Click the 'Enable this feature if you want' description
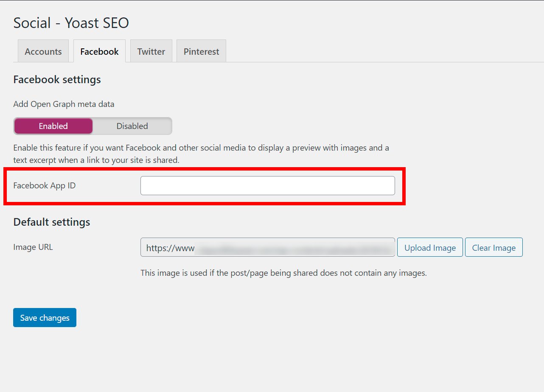544x392 pixels. [201, 154]
